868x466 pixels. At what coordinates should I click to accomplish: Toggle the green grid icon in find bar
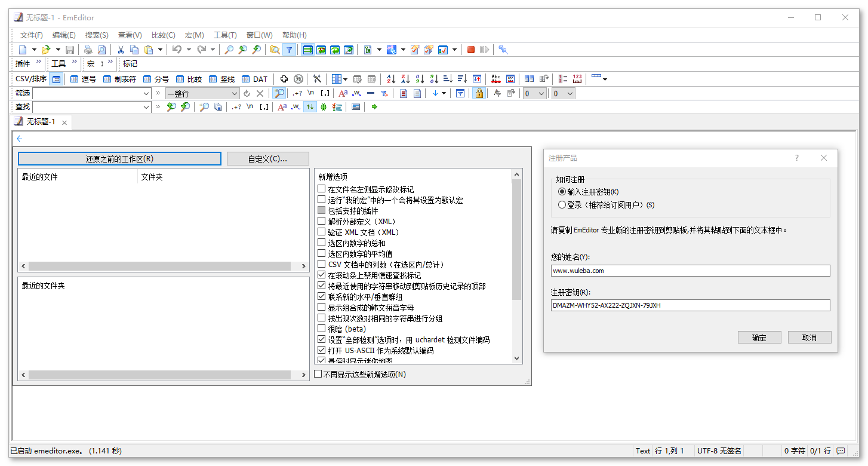coord(324,107)
